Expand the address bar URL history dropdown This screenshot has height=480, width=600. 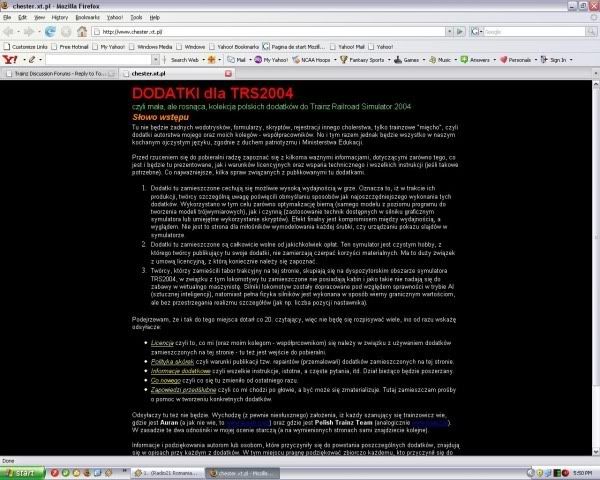coord(449,31)
